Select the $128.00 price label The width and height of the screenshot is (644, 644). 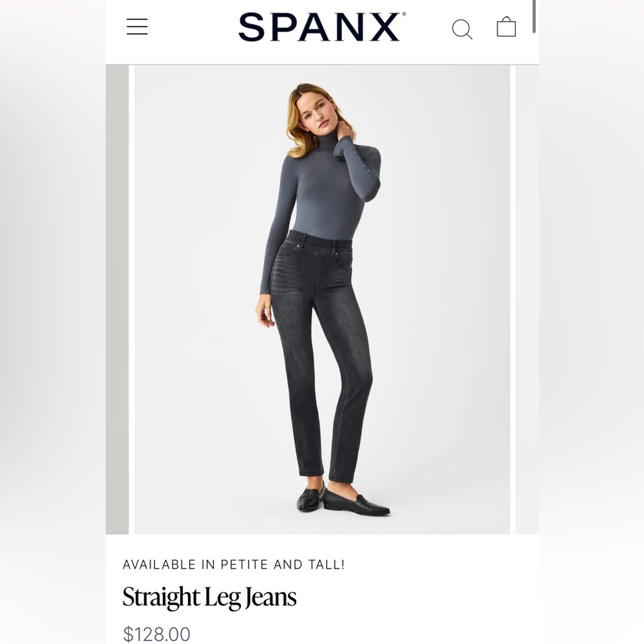[156, 634]
